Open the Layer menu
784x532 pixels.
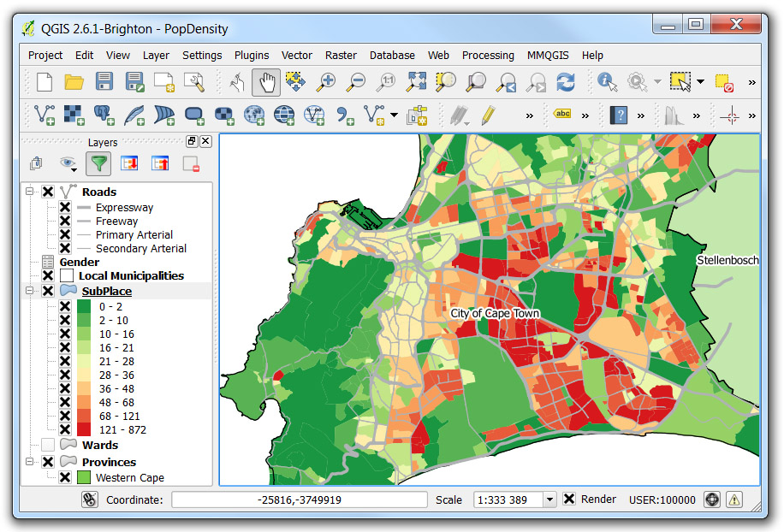[156, 56]
